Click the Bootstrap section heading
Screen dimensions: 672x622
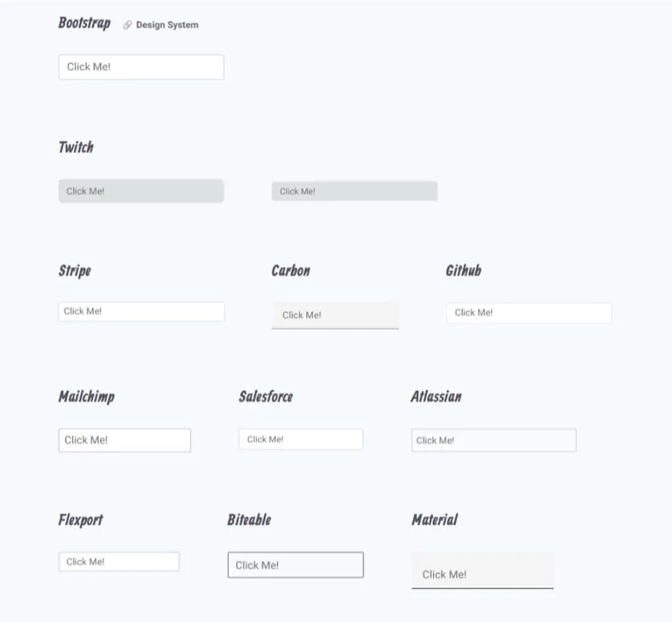(x=85, y=23)
